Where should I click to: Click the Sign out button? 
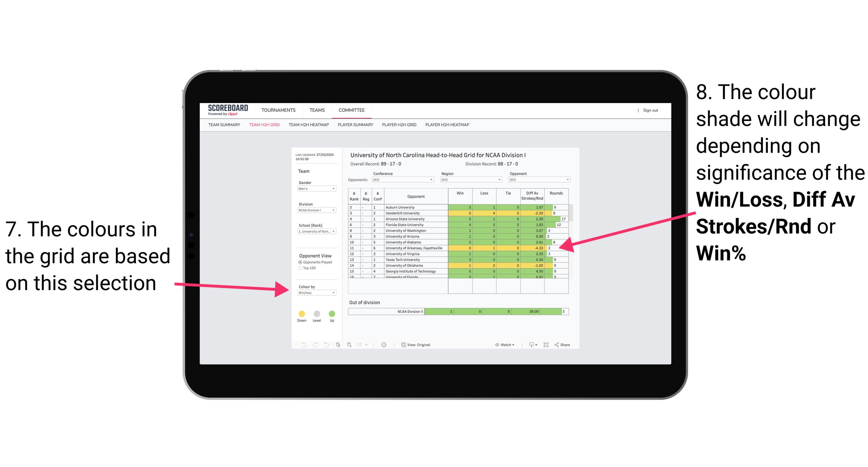[651, 110]
